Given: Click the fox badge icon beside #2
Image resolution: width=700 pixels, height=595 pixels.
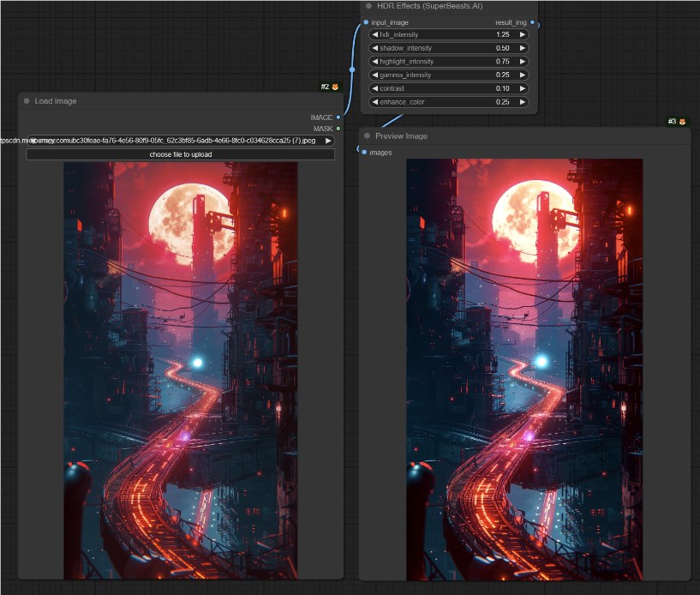Looking at the screenshot, I should tap(335, 87).
